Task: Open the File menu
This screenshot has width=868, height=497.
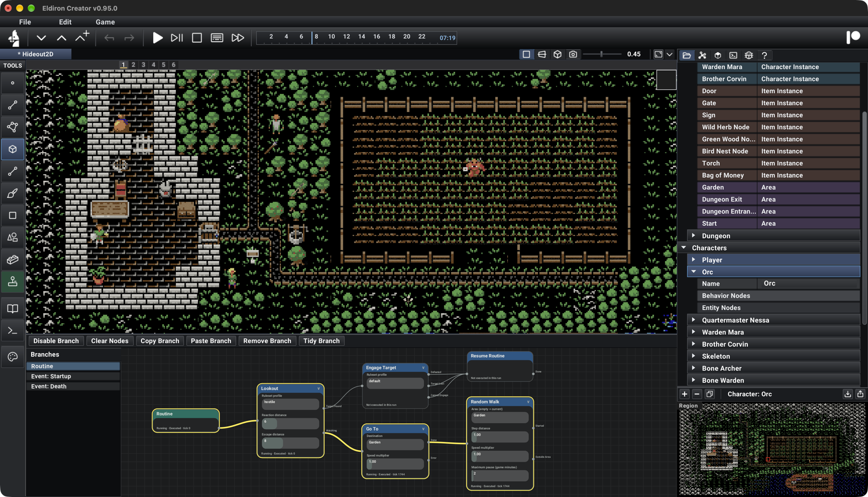Action: click(x=25, y=22)
